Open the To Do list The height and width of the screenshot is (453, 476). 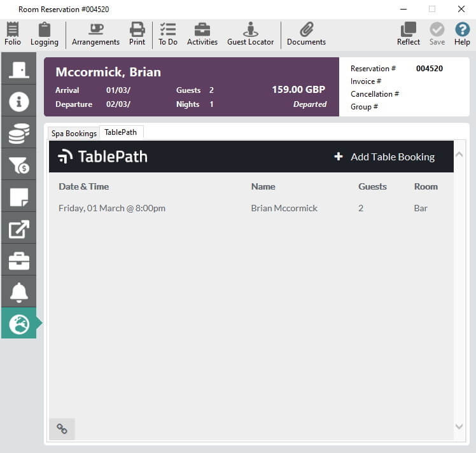168,33
